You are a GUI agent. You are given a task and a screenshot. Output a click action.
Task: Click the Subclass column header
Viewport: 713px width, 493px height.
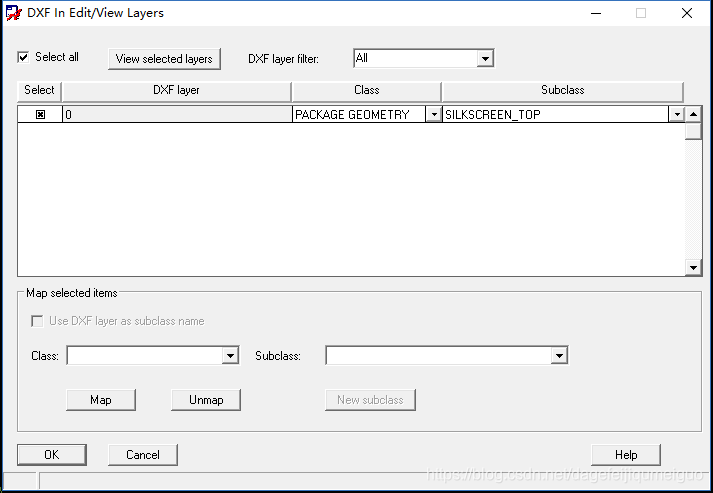point(562,91)
